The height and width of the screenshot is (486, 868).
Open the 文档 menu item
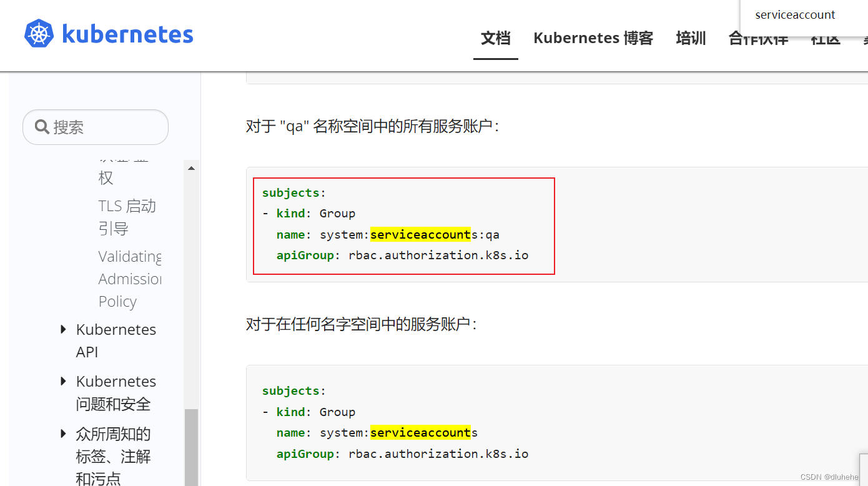(495, 38)
